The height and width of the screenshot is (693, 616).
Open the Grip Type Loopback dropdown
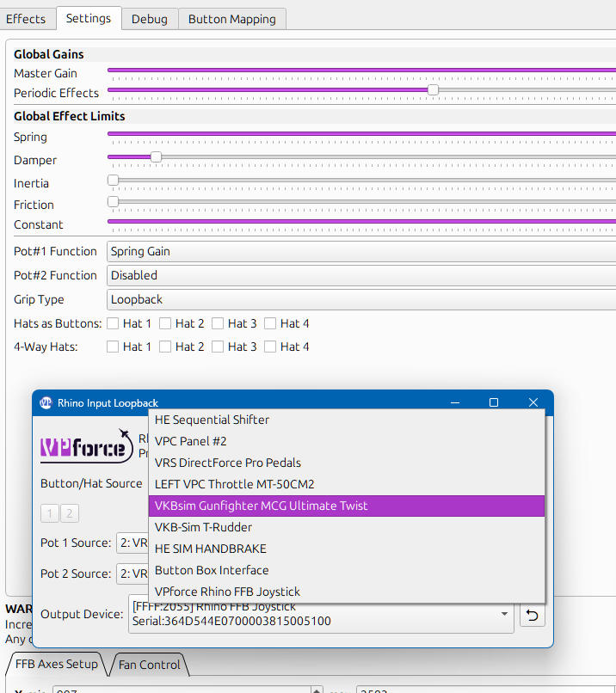[x=361, y=300]
